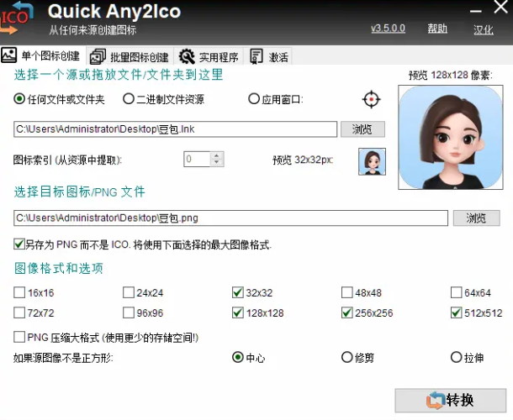Click the target PNG file path field
The height and width of the screenshot is (420, 513).
230,218
